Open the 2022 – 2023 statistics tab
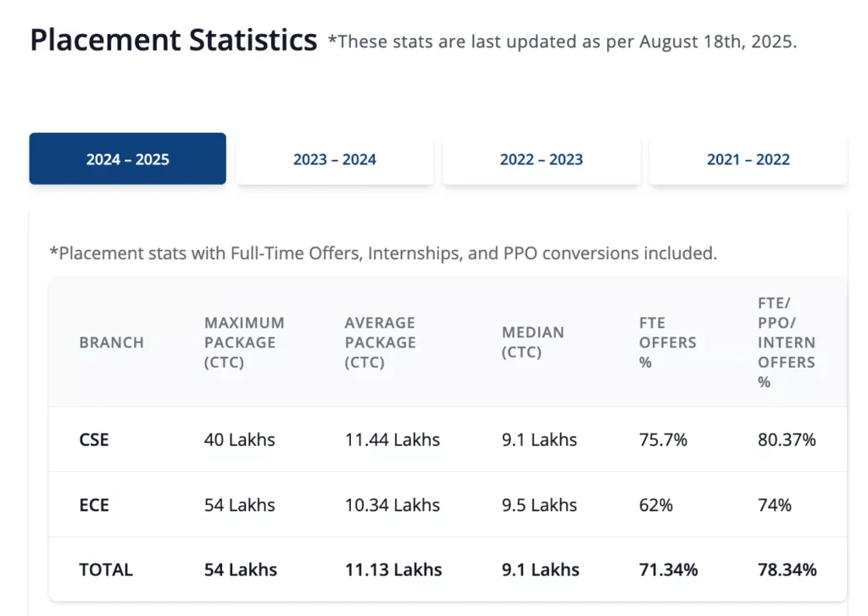Image resolution: width=868 pixels, height=616 pixels. tap(542, 159)
